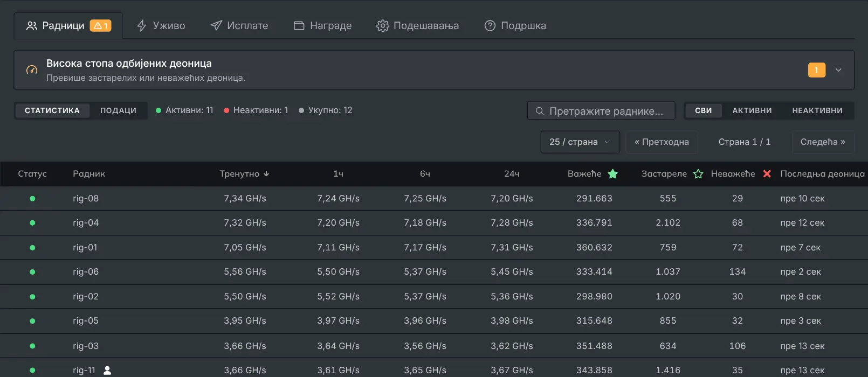The image size is (868, 377).
Task: Click the magnifier icon in the search box
Action: pos(540,111)
